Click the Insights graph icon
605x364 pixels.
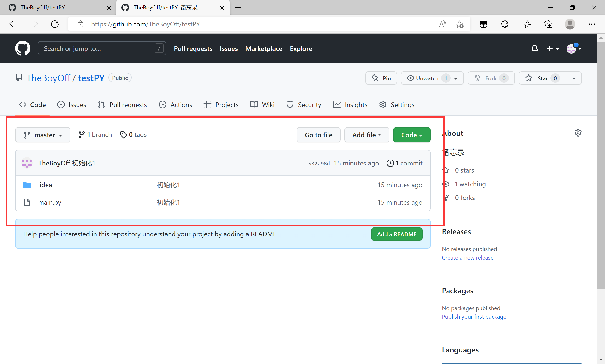coord(337,104)
